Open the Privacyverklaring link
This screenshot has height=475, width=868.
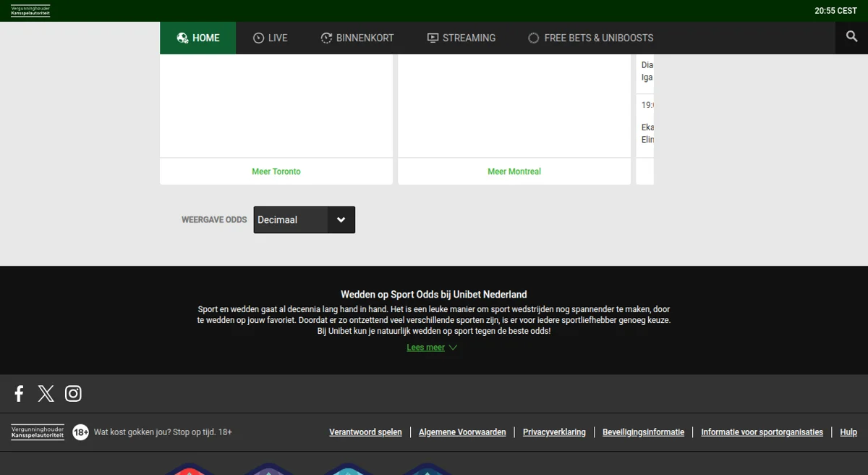[x=554, y=432]
